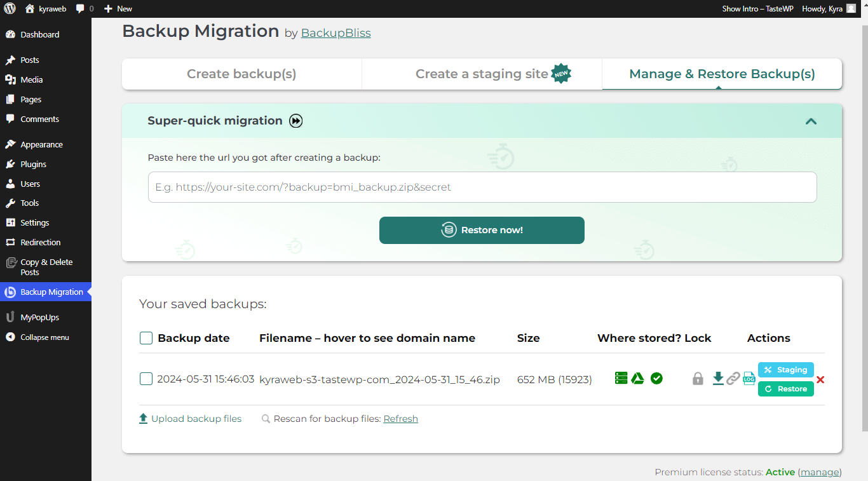Click the Size column header
The height and width of the screenshot is (481, 868).
tap(529, 338)
